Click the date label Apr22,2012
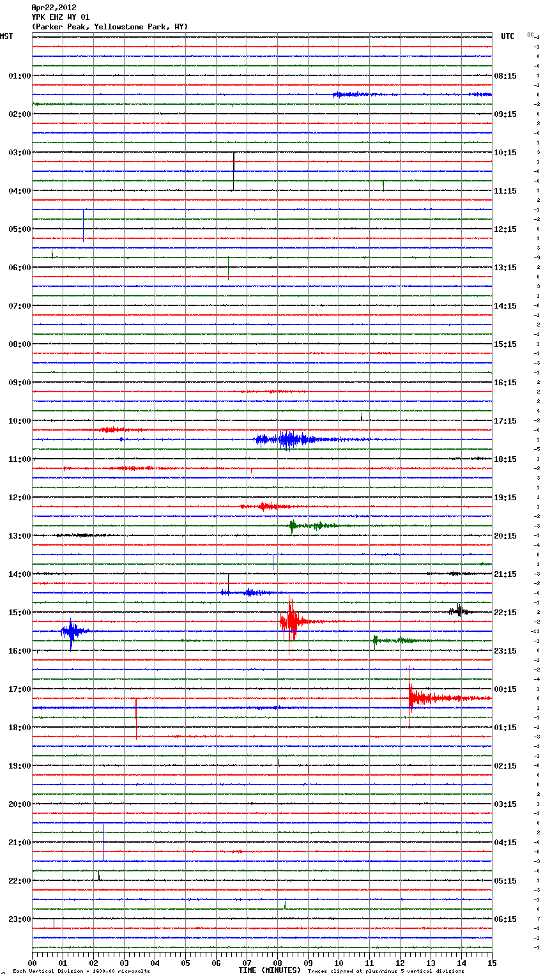The image size is (543, 980). click(x=54, y=8)
